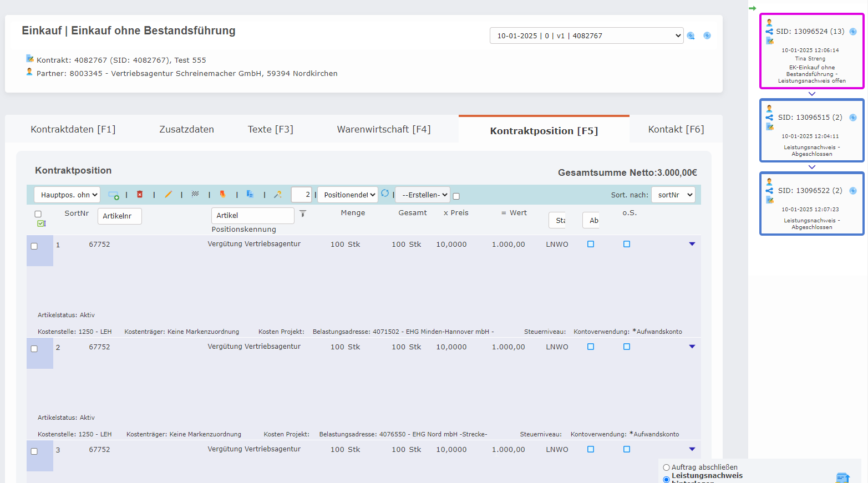Click the Ab filter button in header

coord(593,220)
